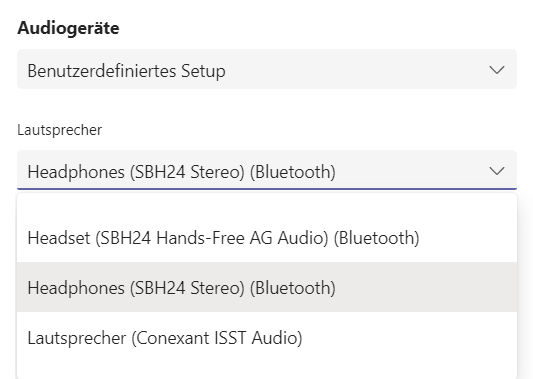Click the chevron on Benutzerdefiniertes Setup dropdown
The height and width of the screenshot is (379, 533).
[497, 70]
